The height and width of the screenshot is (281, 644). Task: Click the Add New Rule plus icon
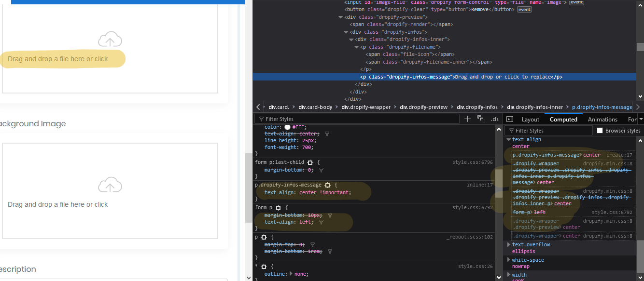pyautogui.click(x=467, y=118)
